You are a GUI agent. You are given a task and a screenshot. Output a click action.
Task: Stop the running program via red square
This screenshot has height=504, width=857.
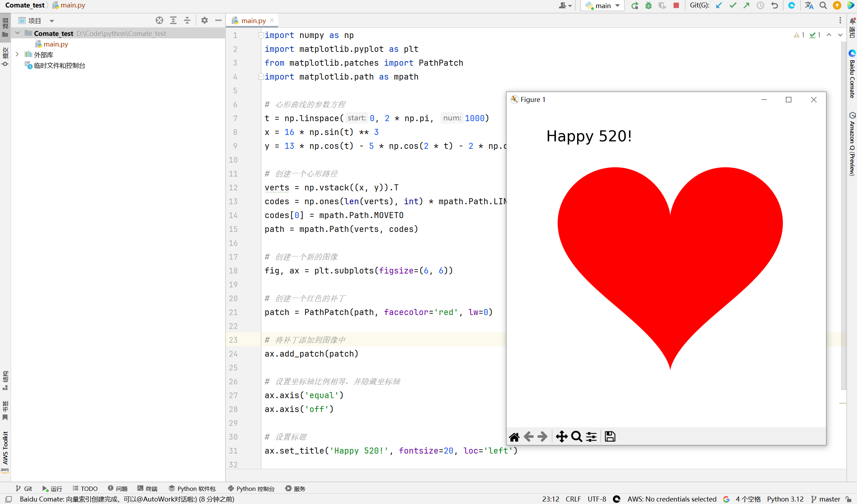coord(676,5)
